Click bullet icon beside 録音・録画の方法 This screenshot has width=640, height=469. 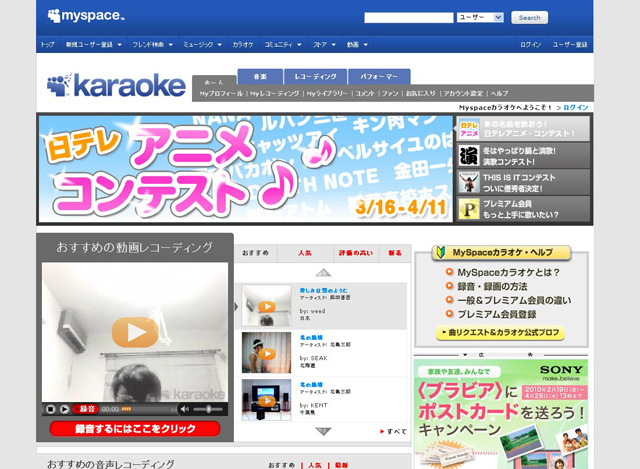(449, 286)
